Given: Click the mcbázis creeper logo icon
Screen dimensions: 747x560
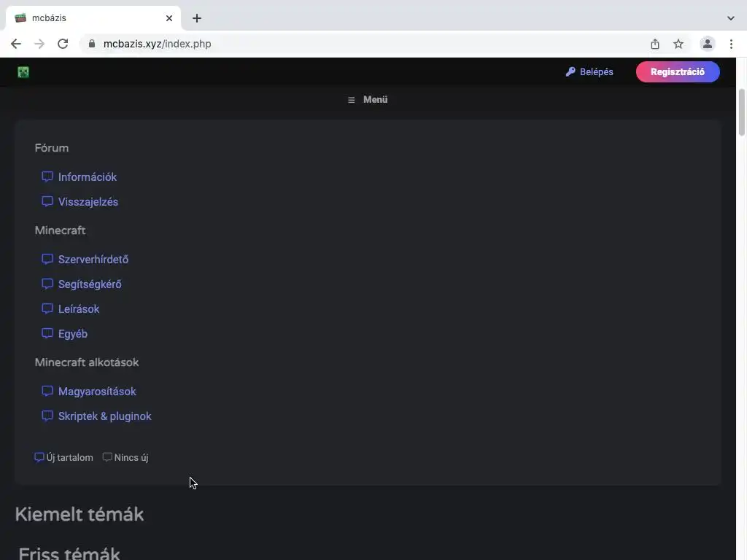Looking at the screenshot, I should [x=23, y=72].
